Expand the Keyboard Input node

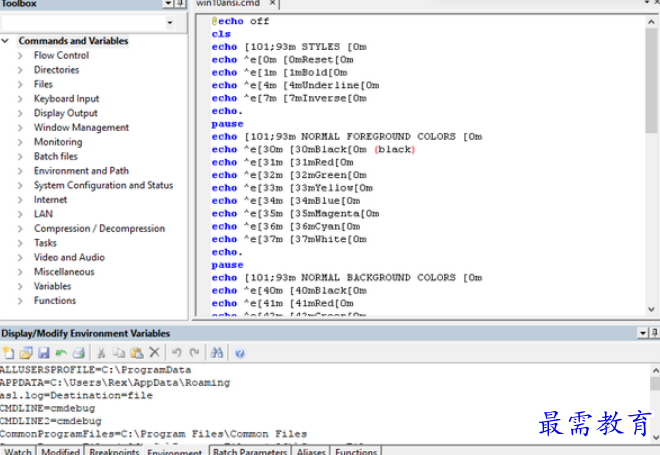pos(20,99)
